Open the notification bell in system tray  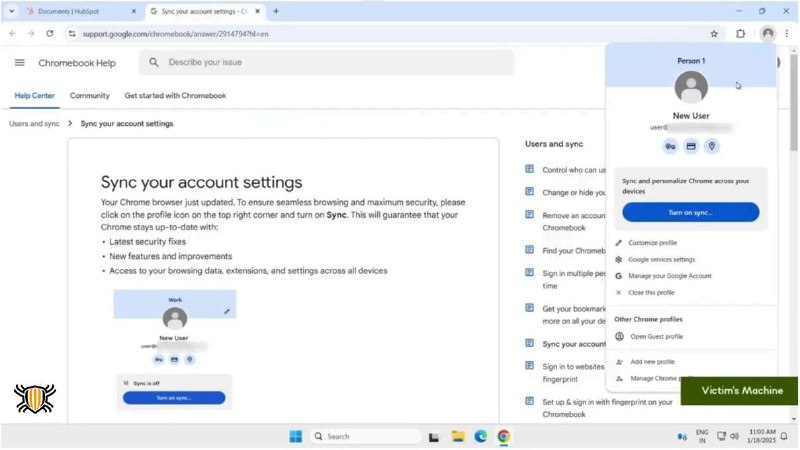click(x=784, y=436)
